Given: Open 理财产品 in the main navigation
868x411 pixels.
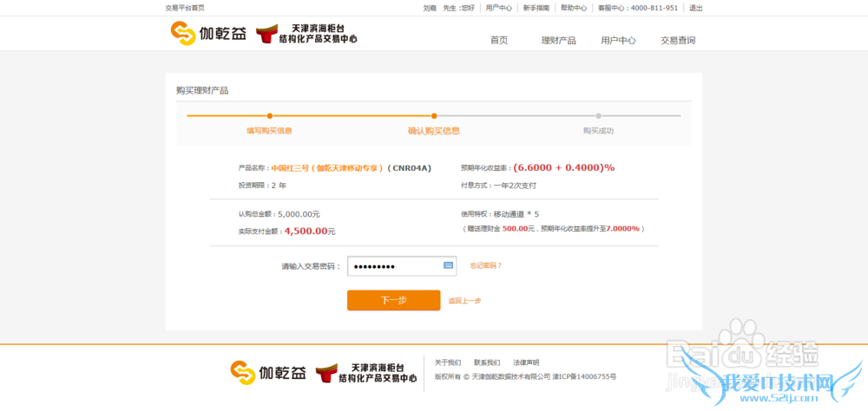Looking at the screenshot, I should (558, 41).
